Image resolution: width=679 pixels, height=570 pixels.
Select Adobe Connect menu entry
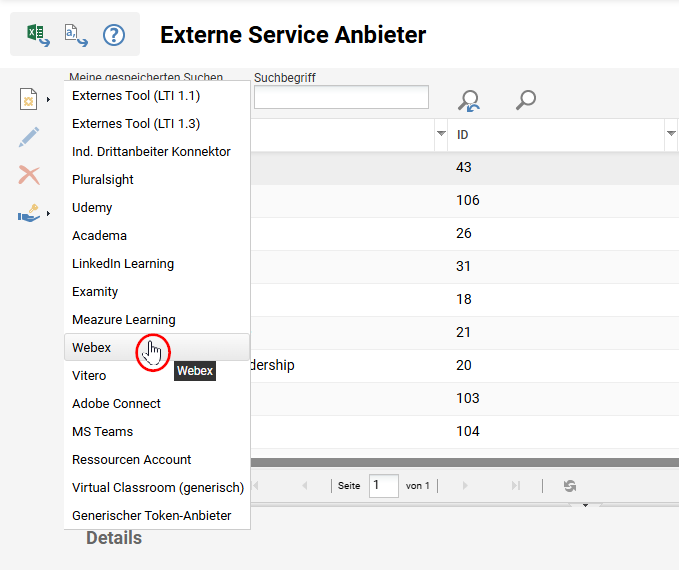tap(157, 404)
